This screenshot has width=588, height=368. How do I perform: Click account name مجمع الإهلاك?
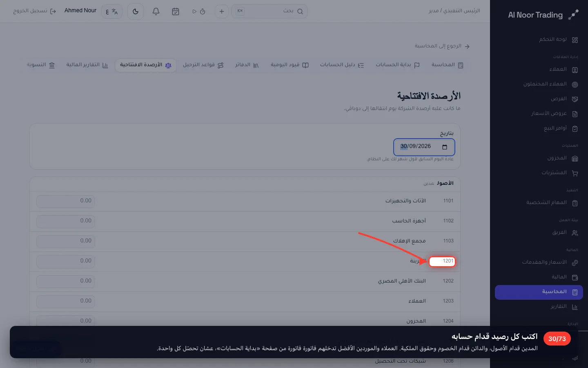(x=409, y=241)
